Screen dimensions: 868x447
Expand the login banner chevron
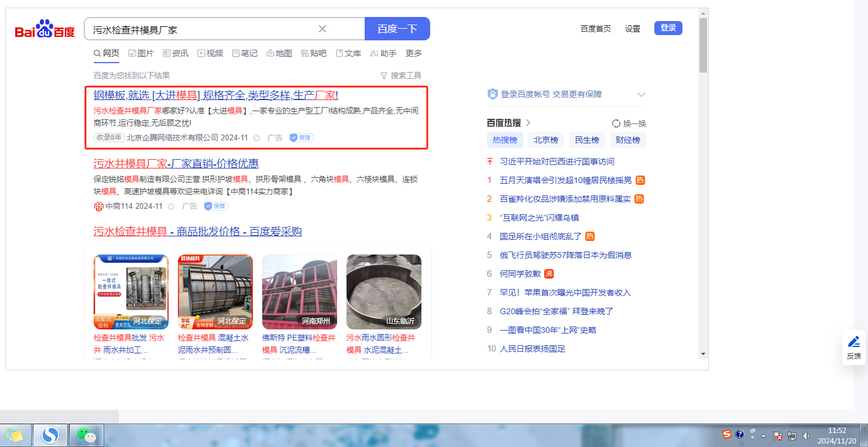[x=641, y=94]
